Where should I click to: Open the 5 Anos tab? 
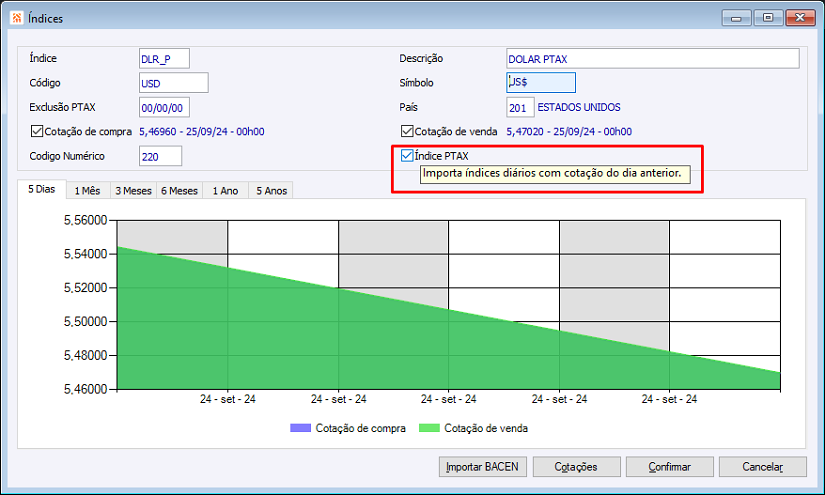(271, 190)
